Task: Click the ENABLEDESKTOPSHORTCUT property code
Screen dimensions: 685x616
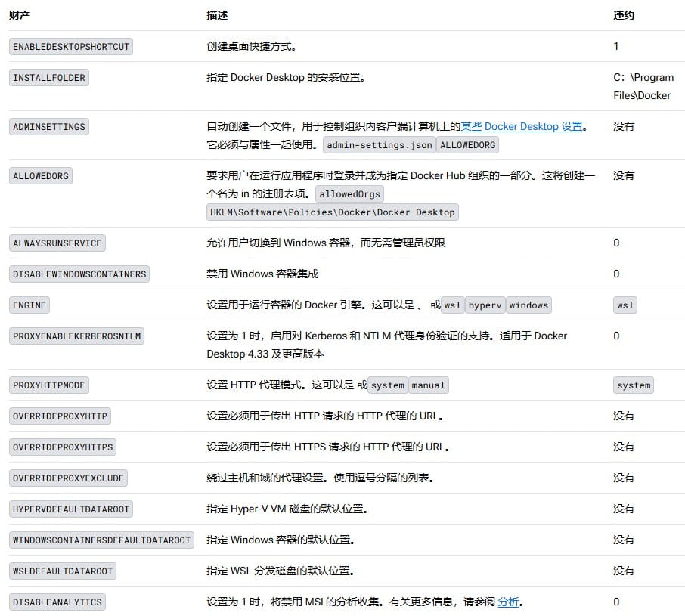Action: pyautogui.click(x=71, y=47)
